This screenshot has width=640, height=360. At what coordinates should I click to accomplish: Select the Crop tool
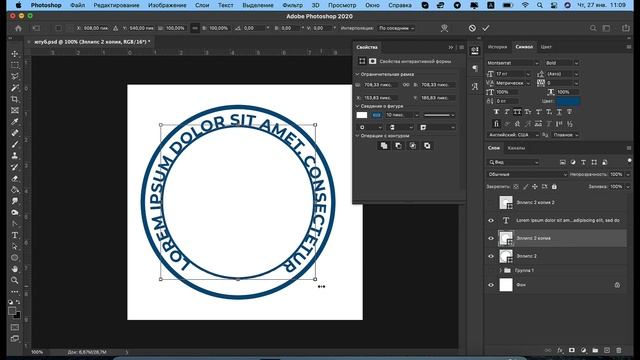tap(15, 99)
